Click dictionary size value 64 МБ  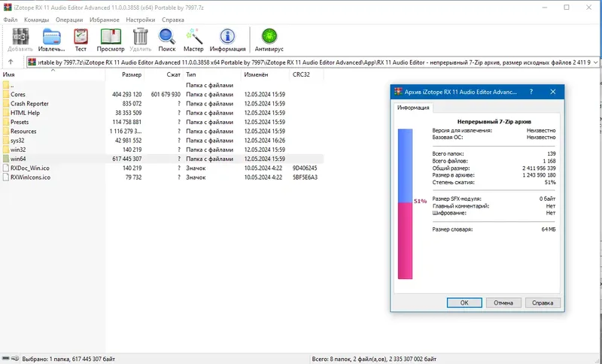pos(549,229)
